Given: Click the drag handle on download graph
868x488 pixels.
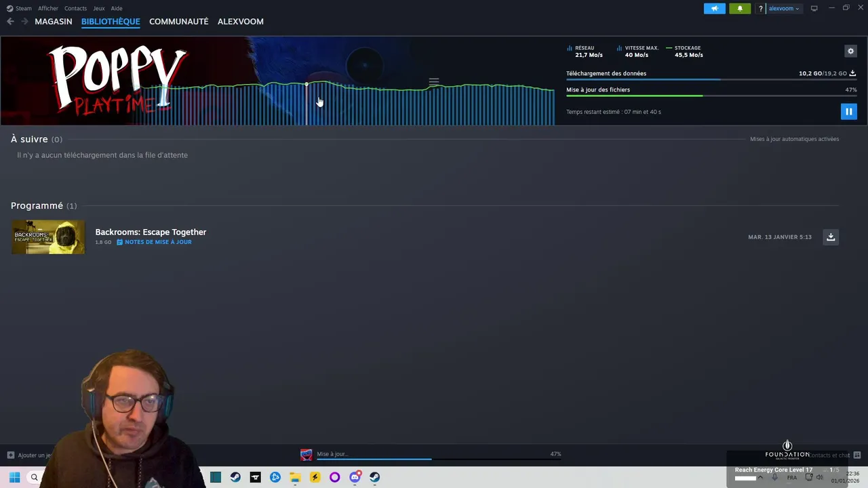Looking at the screenshot, I should point(434,82).
